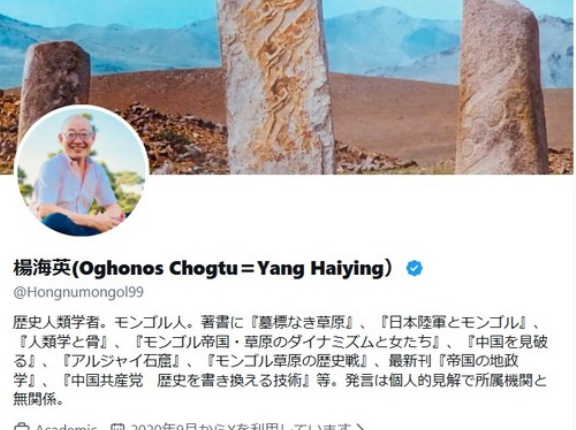Click the briefcase icon beside Academic
Viewport: 576px width, 430px height.
(x=21, y=427)
